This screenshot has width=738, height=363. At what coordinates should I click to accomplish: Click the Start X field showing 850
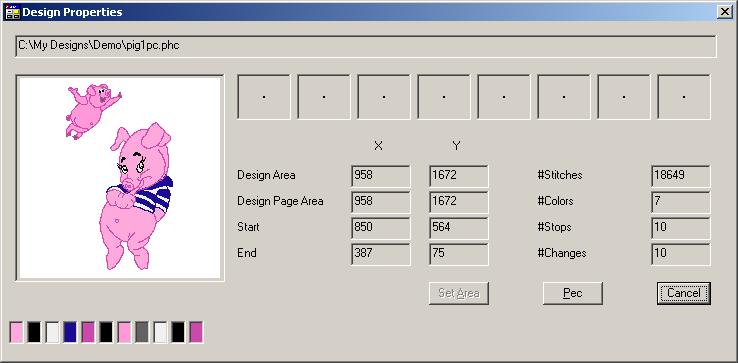(x=380, y=227)
